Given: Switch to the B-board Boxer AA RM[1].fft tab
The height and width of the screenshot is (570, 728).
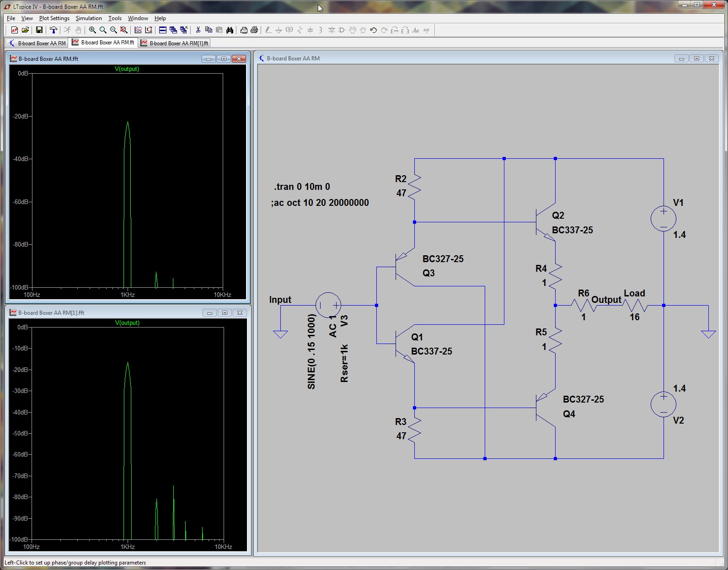Looking at the screenshot, I should pyautogui.click(x=174, y=43).
